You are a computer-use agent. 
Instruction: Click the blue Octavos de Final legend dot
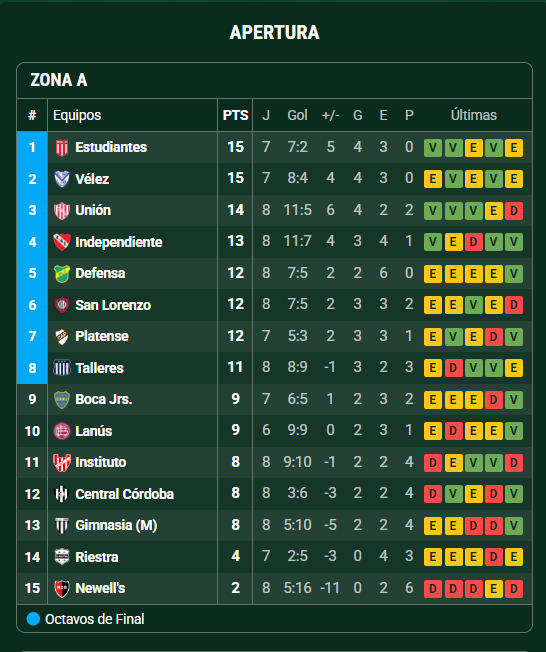(x=33, y=619)
